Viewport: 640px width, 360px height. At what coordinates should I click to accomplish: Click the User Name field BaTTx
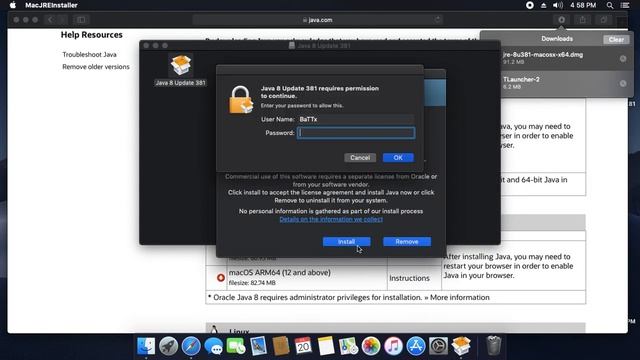click(x=356, y=119)
